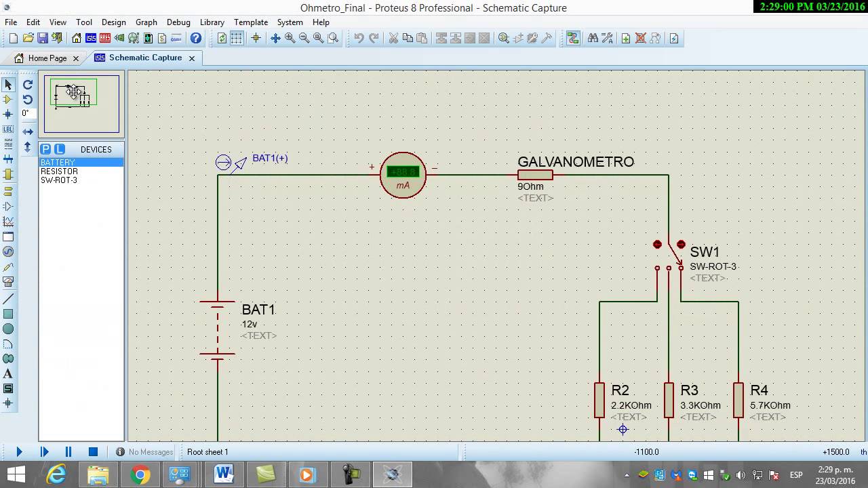Click the Open Project folder icon
The height and width of the screenshot is (488, 868).
click(x=28, y=38)
